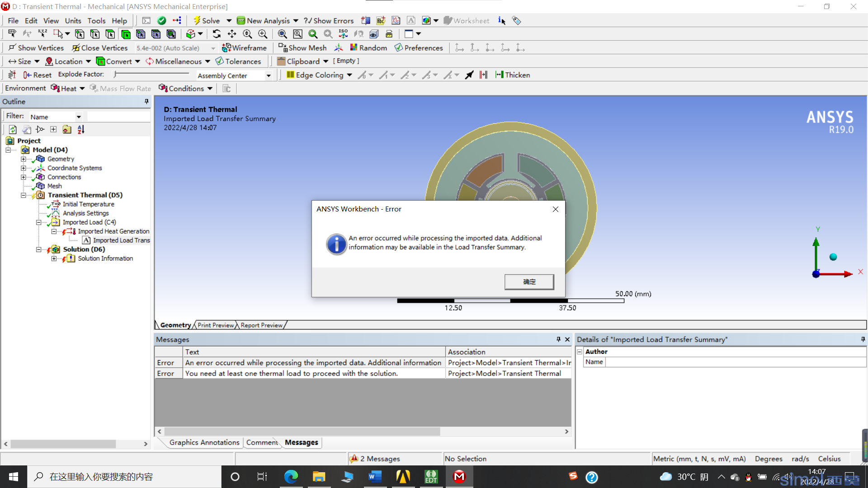This screenshot has width=868, height=488.
Task: Click 确定 button to dismiss error
Action: (529, 281)
